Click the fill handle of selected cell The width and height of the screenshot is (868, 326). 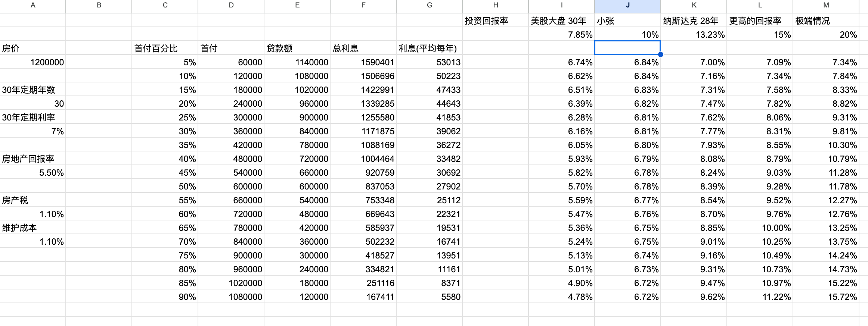click(660, 54)
